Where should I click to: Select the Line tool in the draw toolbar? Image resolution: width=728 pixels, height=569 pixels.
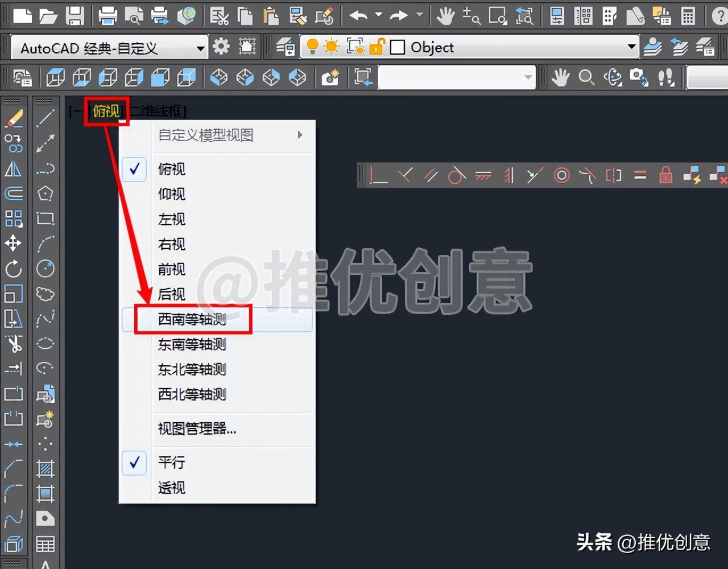click(45, 118)
